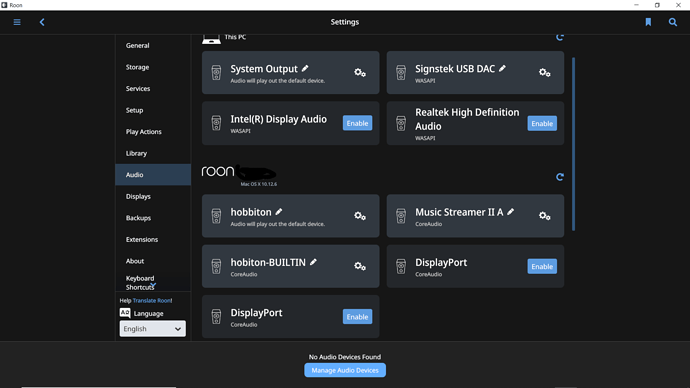Open the hamburger navigation menu
The image size is (690, 388).
coord(17,22)
